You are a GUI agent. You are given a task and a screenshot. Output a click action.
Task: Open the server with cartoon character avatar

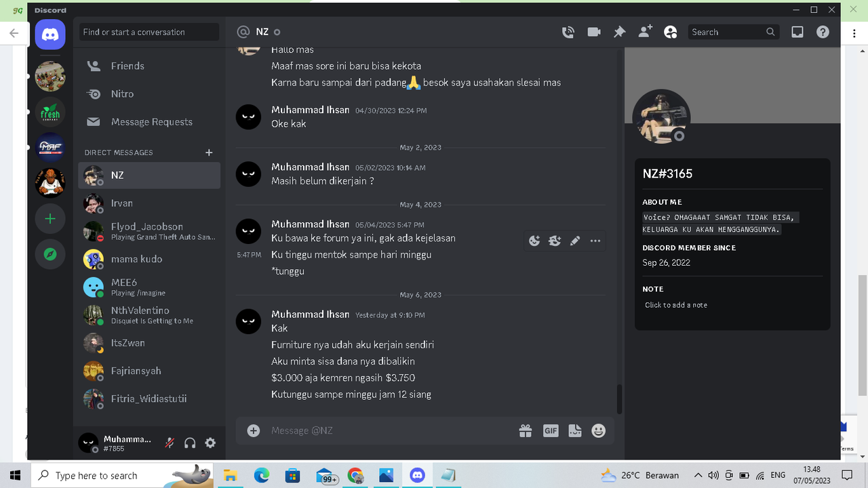point(50,182)
